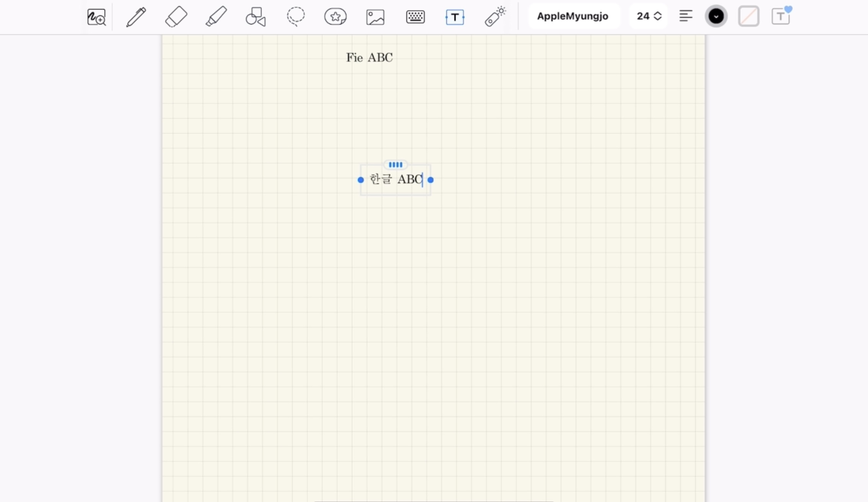
Task: Select the keyboard typing tool
Action: (415, 17)
